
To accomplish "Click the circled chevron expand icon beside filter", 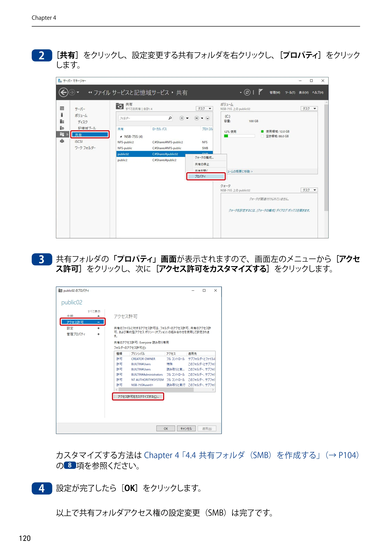I will coord(208,118).
